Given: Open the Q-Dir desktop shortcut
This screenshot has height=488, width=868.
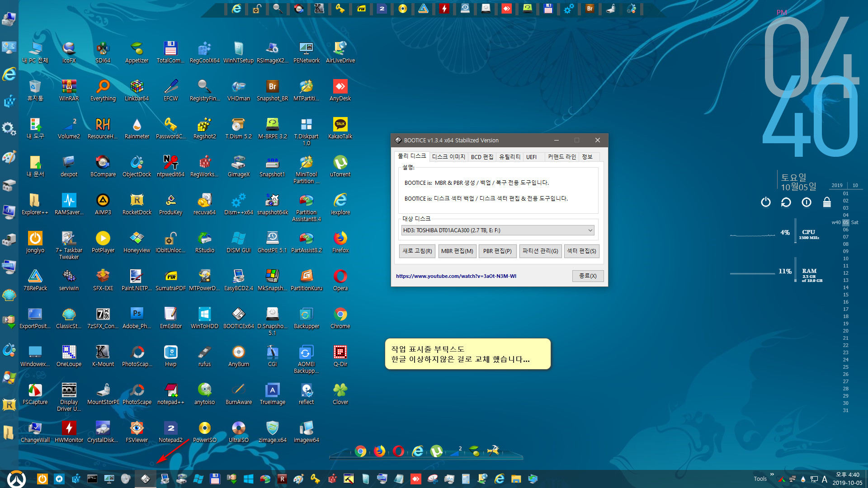Looking at the screenshot, I should 340,356.
